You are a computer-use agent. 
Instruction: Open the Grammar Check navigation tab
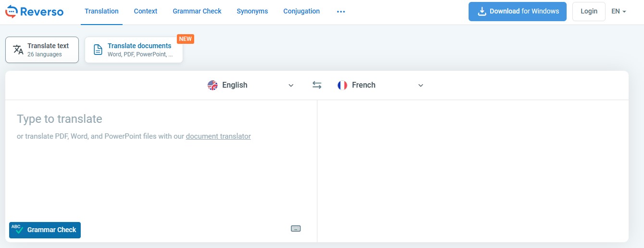click(x=197, y=11)
